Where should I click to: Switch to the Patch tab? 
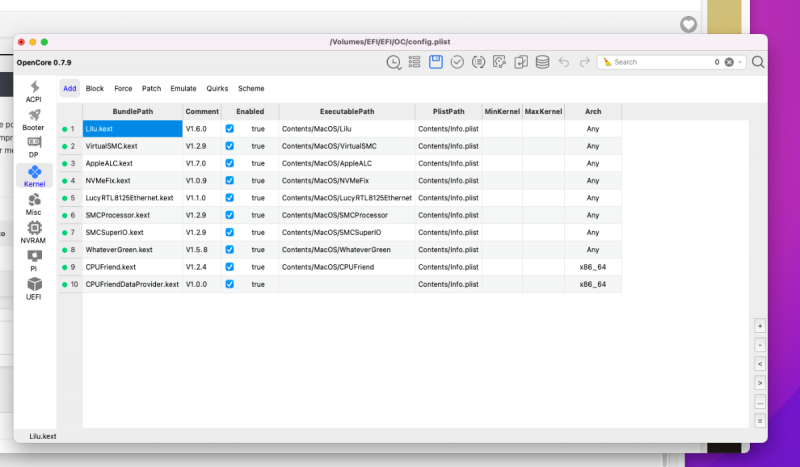tap(152, 88)
